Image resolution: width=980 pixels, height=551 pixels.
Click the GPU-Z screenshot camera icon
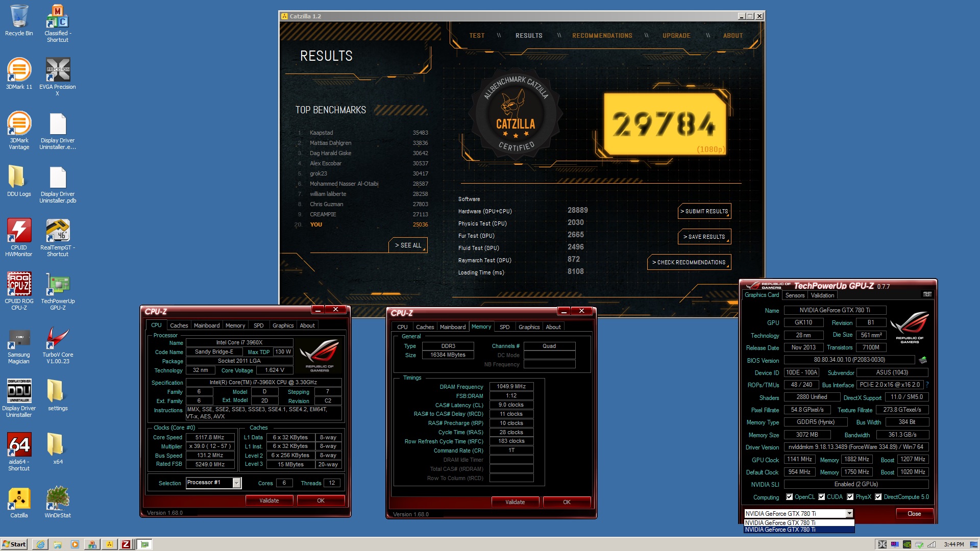[927, 294]
